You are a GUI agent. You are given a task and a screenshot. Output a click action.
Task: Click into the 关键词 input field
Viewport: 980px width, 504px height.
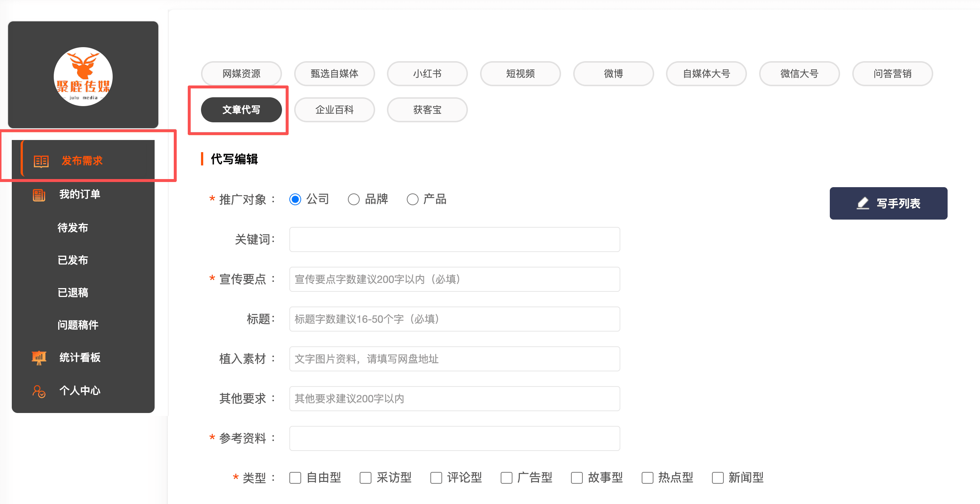(x=455, y=239)
